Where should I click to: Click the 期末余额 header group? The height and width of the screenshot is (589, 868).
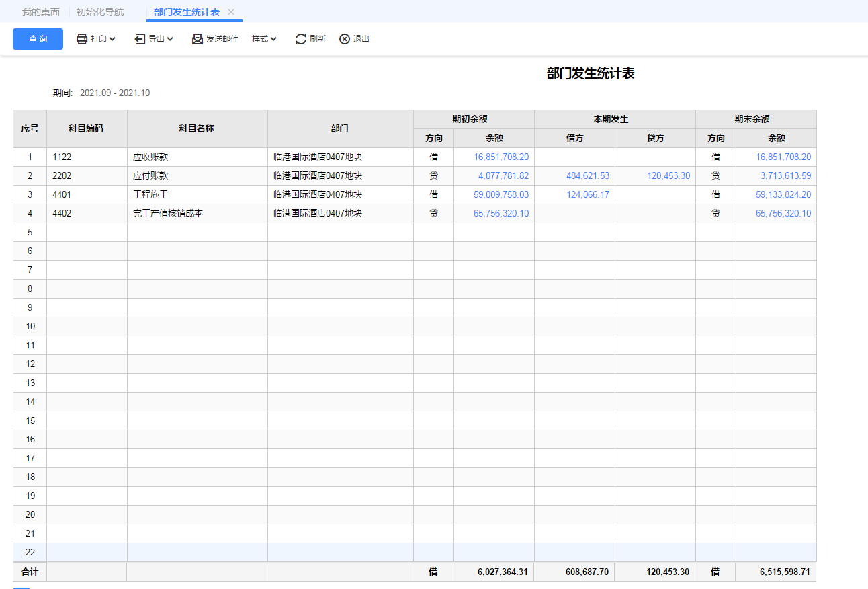(756, 119)
